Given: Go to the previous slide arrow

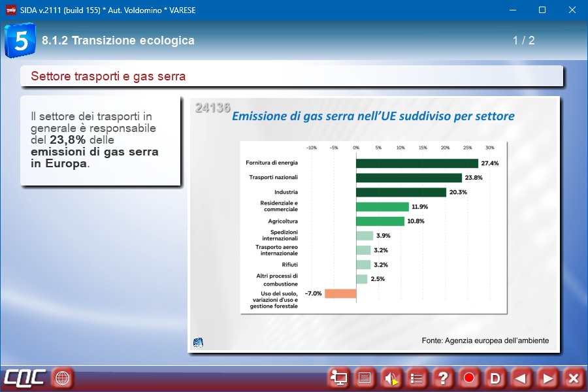Looking at the screenshot, I should pyautogui.click(x=521, y=378).
